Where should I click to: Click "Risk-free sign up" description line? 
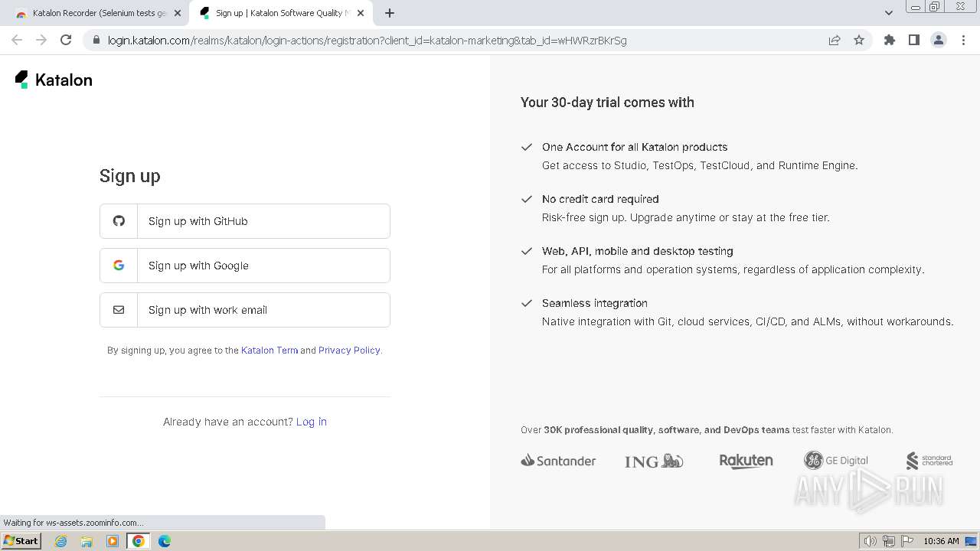click(x=686, y=217)
